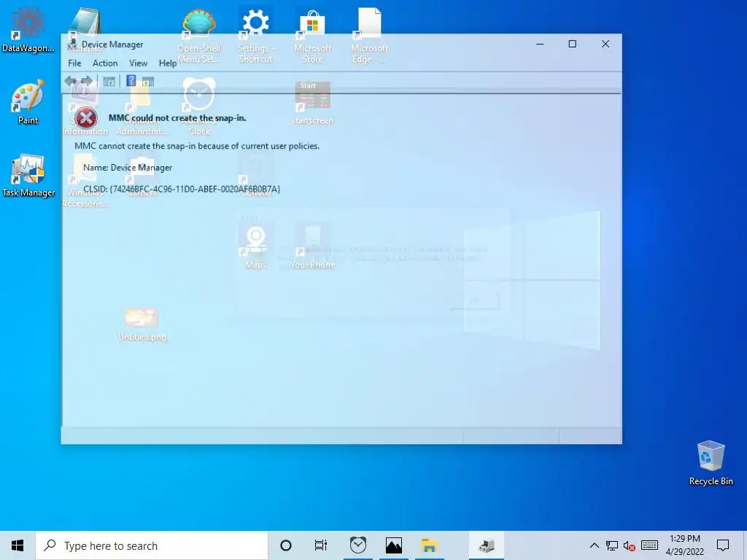The image size is (747, 560).
Task: Click the red error X icon
Action: 86,118
